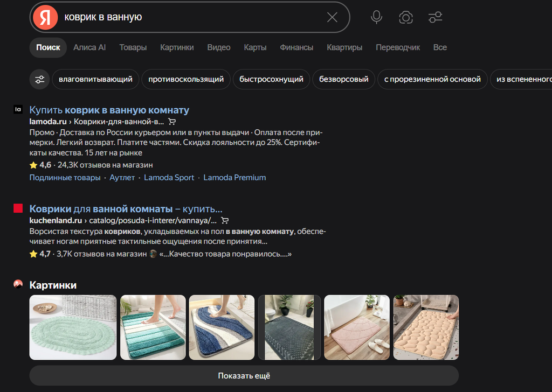Open Качество товара понравилось review quote
The height and width of the screenshot is (392, 552).
click(x=225, y=254)
